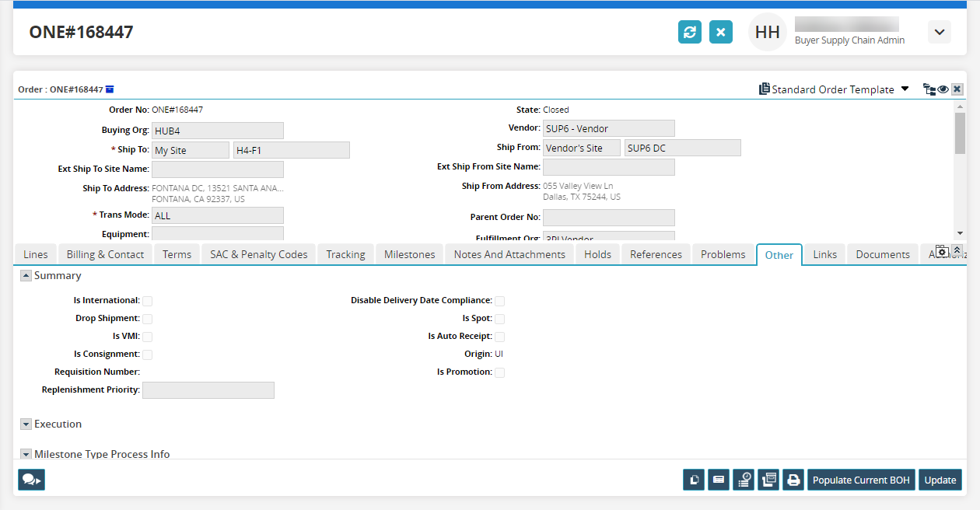
Task: Click the archive box icon in the footer
Action: pyautogui.click(x=768, y=480)
